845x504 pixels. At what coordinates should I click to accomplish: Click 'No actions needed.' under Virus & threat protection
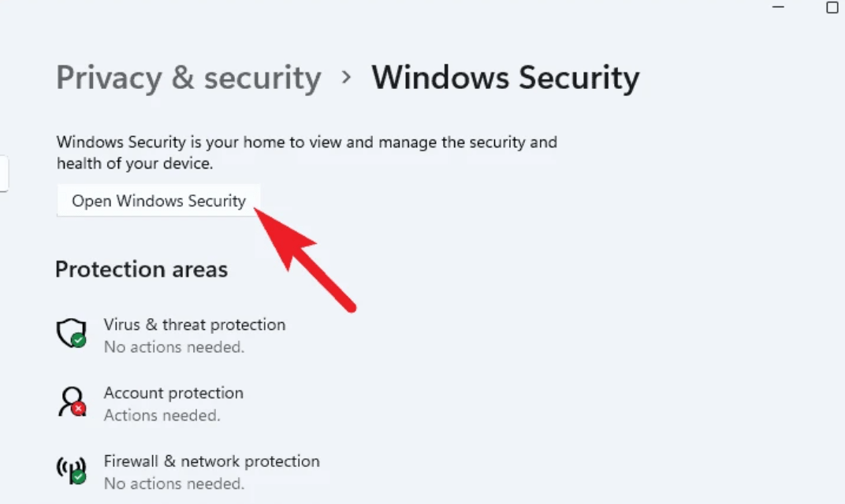point(173,346)
